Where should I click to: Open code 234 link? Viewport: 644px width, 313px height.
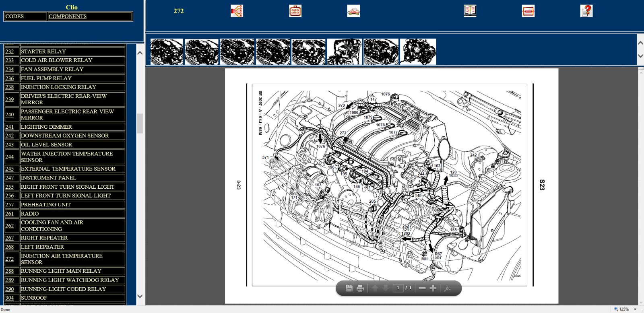(x=9, y=69)
